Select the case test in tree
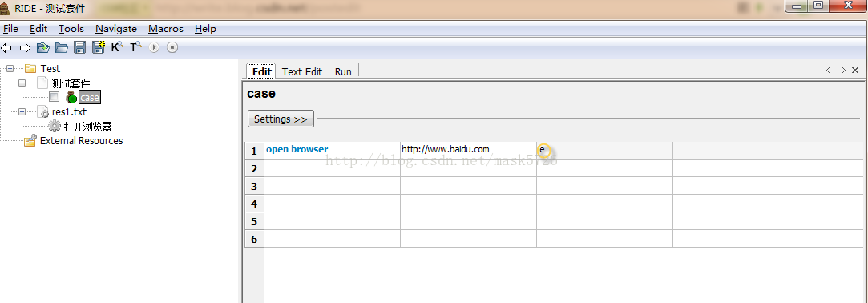Screen dimensions: 868x303 [x=90, y=98]
